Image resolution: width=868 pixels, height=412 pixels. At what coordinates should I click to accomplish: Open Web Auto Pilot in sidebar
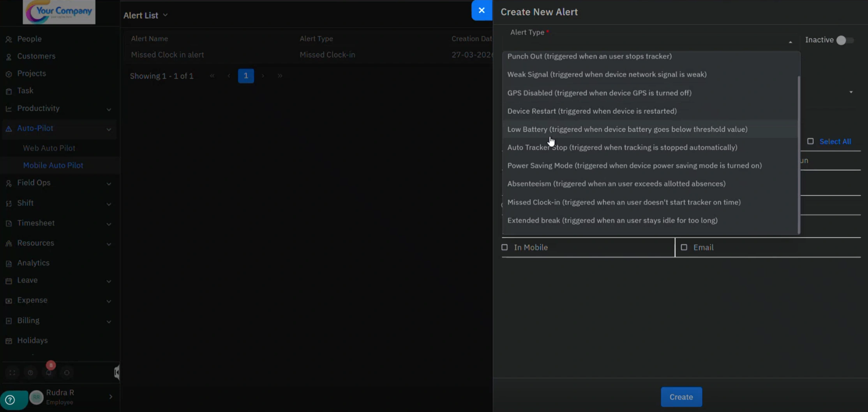click(x=49, y=148)
